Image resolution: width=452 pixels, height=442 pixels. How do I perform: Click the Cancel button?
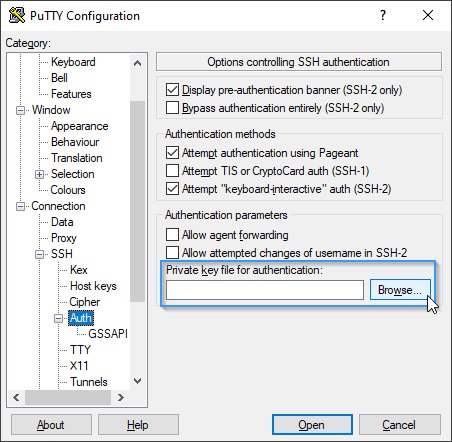tap(399, 425)
